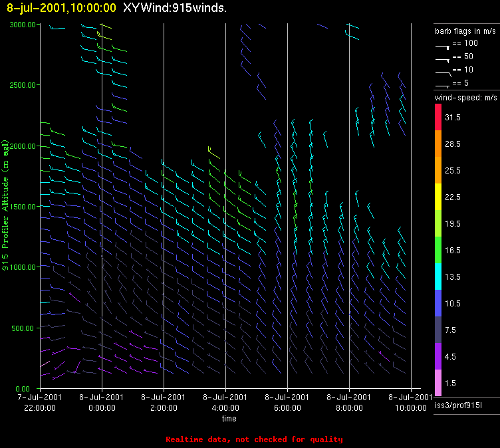This screenshot has height=448, width=500.
Task: Click the '2000.00' altitude axis label
Action: click(23, 146)
